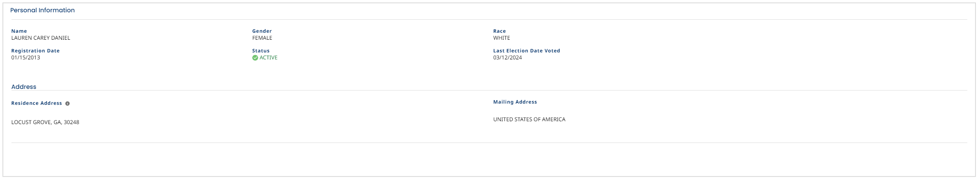Click the Registration Date label
Screen dimensions: 980x181
(x=35, y=51)
